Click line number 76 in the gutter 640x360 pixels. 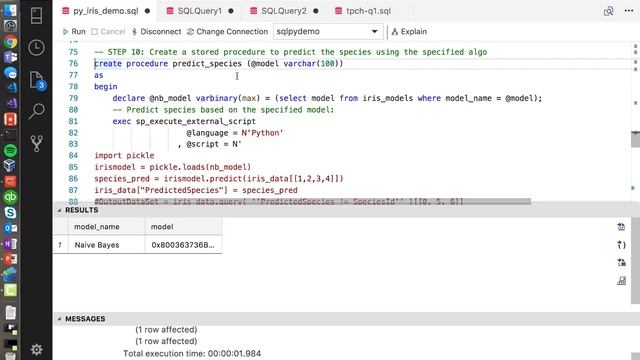pyautogui.click(x=73, y=63)
